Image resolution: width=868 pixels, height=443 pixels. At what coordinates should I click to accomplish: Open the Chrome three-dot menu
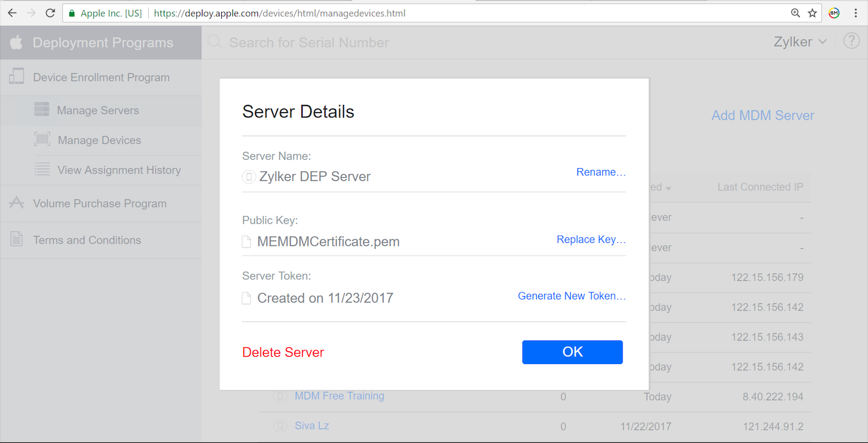[x=856, y=13]
